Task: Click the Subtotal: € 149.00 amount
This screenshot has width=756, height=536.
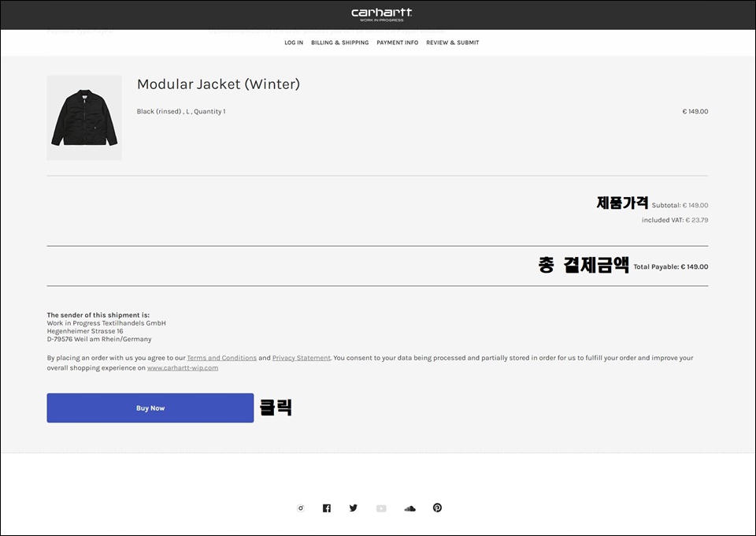Action: (x=680, y=205)
